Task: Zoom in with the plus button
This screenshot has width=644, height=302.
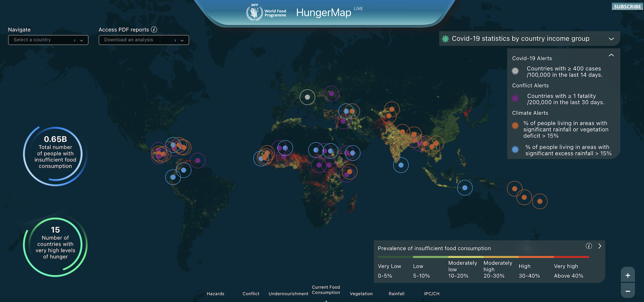Action: pyautogui.click(x=628, y=275)
